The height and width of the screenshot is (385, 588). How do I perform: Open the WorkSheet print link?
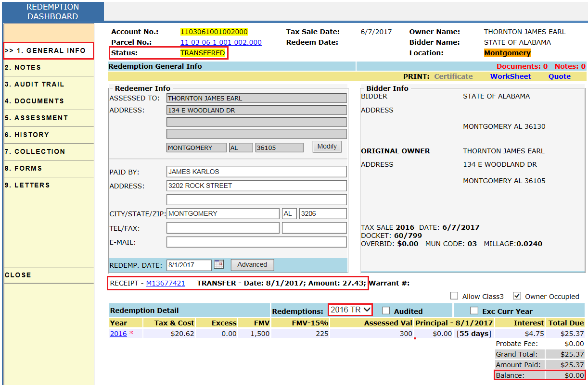click(x=511, y=76)
